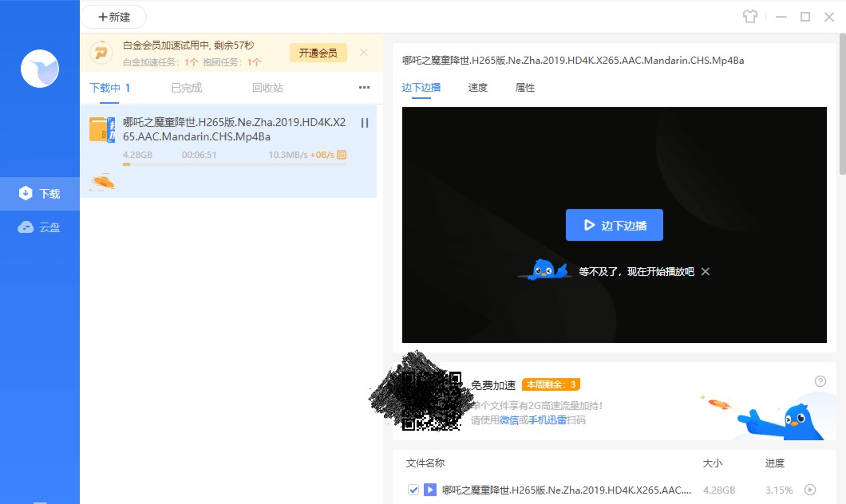Click the rocket acceleration icon under the task

click(102, 183)
